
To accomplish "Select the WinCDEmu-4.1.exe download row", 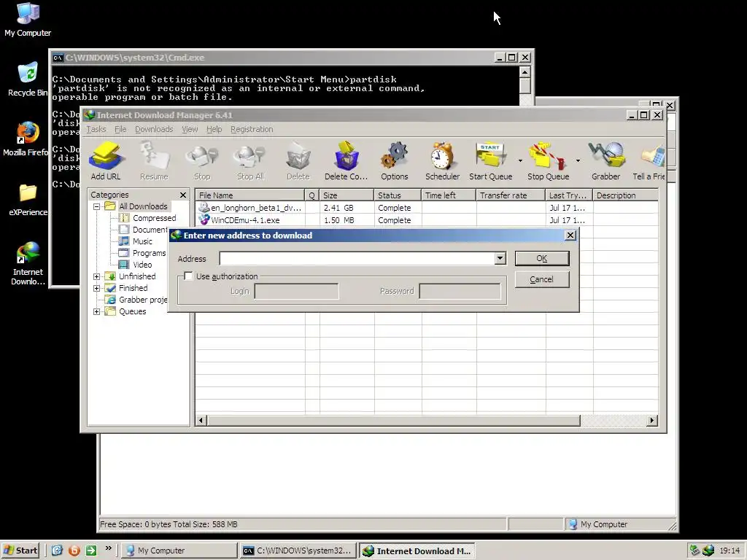I will pyautogui.click(x=427, y=220).
